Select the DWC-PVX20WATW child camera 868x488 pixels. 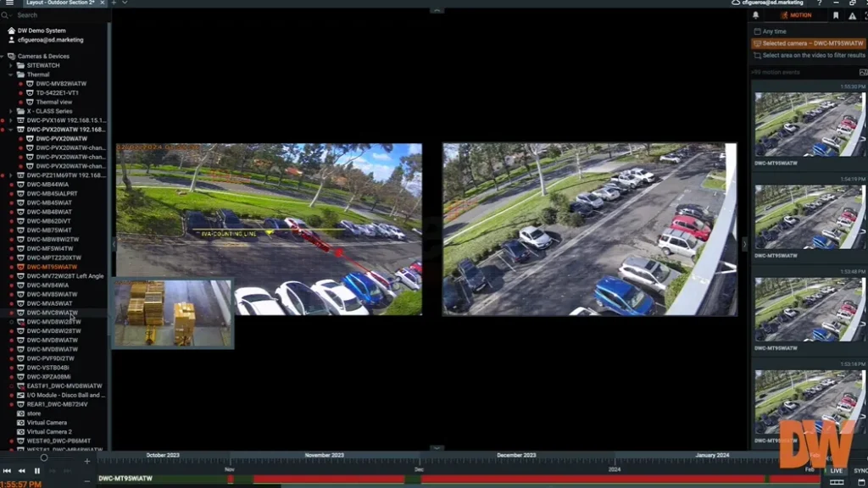click(x=61, y=139)
